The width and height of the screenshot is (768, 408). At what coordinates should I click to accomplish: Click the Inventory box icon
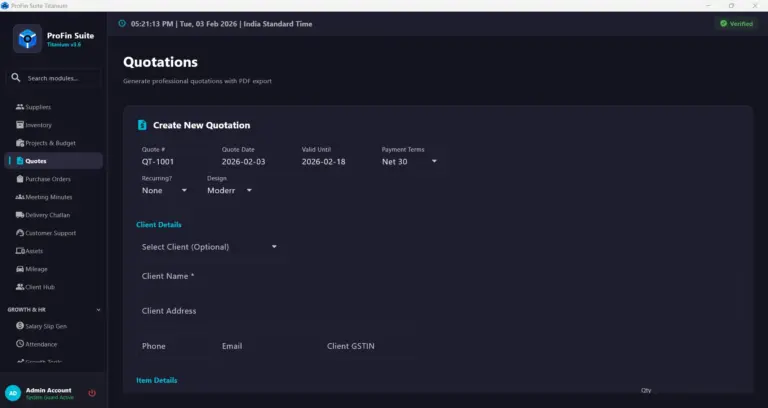point(19,125)
